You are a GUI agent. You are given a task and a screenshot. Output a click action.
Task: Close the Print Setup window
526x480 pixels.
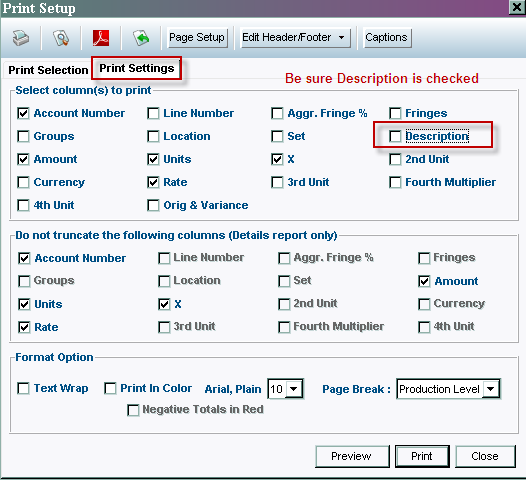click(517, 7)
